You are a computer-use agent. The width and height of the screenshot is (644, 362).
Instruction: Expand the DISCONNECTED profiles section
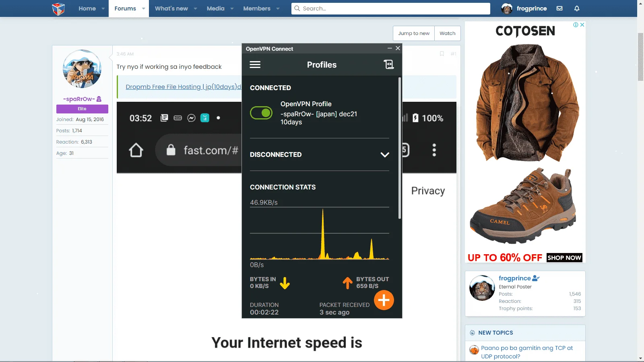(x=385, y=155)
